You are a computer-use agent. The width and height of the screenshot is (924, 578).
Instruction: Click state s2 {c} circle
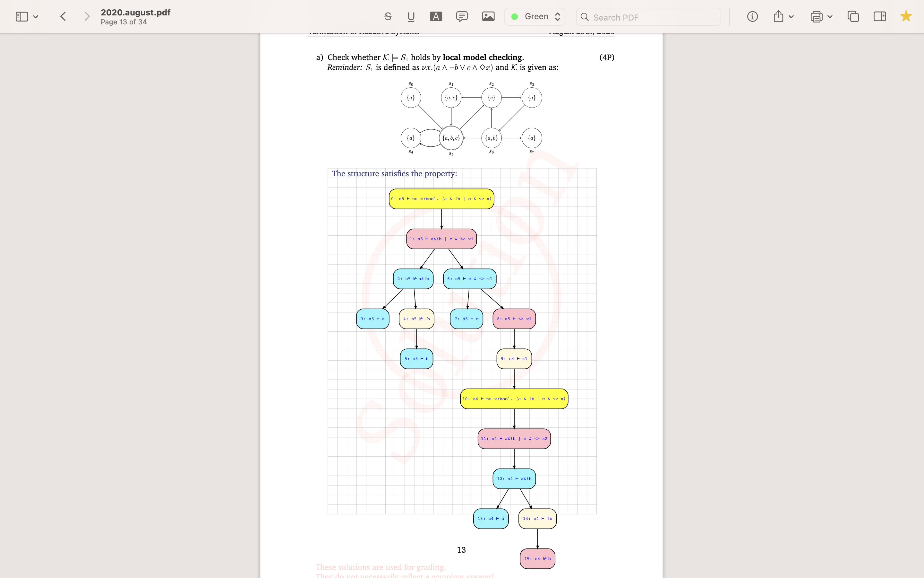pyautogui.click(x=492, y=98)
